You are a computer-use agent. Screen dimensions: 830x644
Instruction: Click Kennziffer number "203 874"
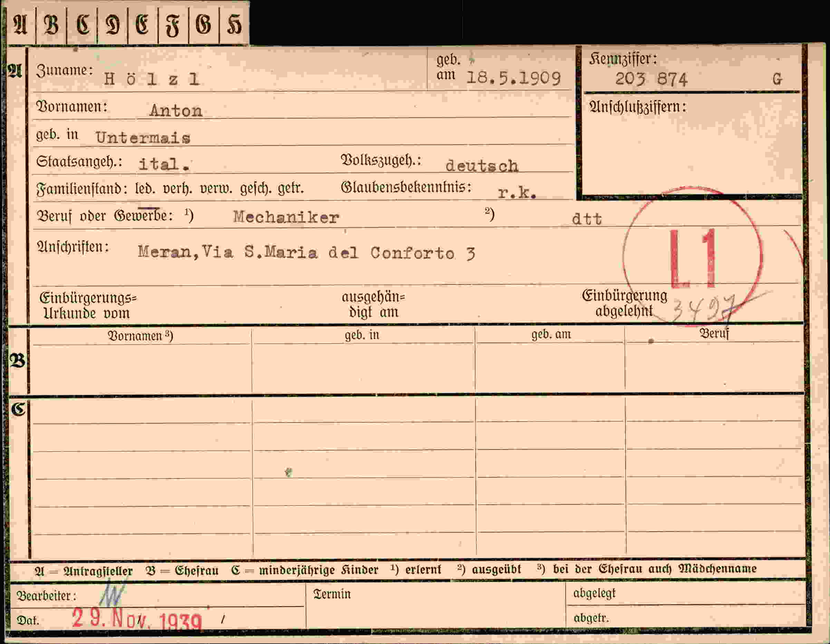click(652, 79)
